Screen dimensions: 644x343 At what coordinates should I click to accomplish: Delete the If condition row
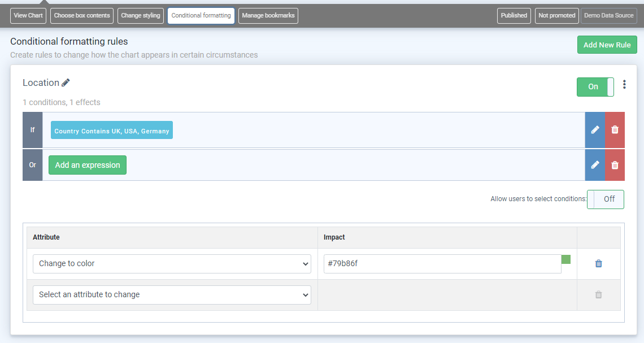pyautogui.click(x=615, y=130)
